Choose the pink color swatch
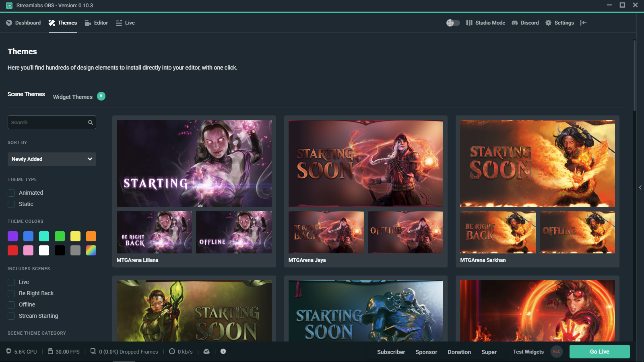The width and height of the screenshot is (644, 362). (x=29, y=251)
